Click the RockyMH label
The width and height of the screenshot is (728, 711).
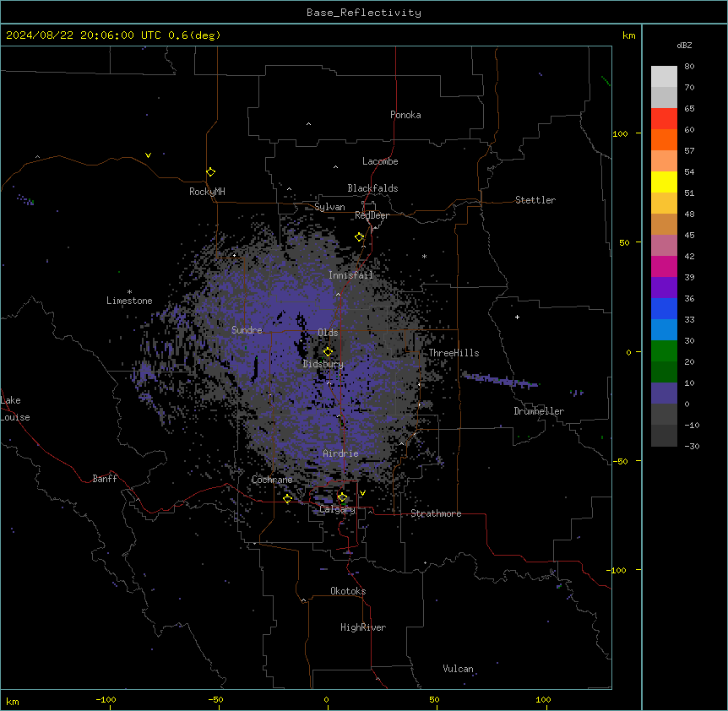pyautogui.click(x=207, y=192)
